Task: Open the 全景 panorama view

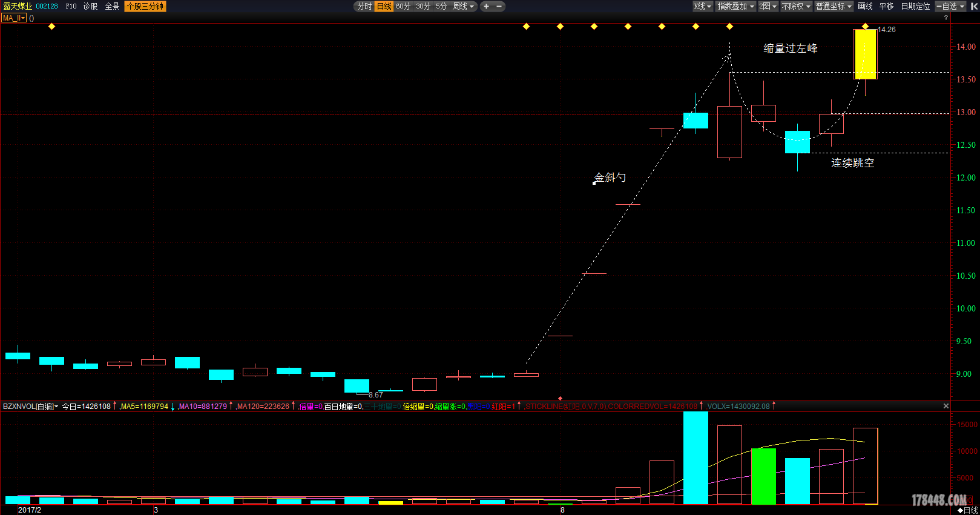Action: (x=112, y=6)
